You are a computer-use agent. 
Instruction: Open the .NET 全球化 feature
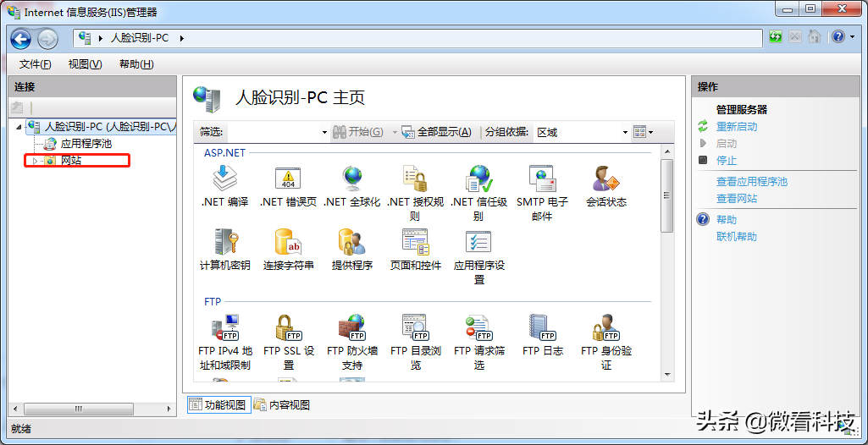(351, 186)
